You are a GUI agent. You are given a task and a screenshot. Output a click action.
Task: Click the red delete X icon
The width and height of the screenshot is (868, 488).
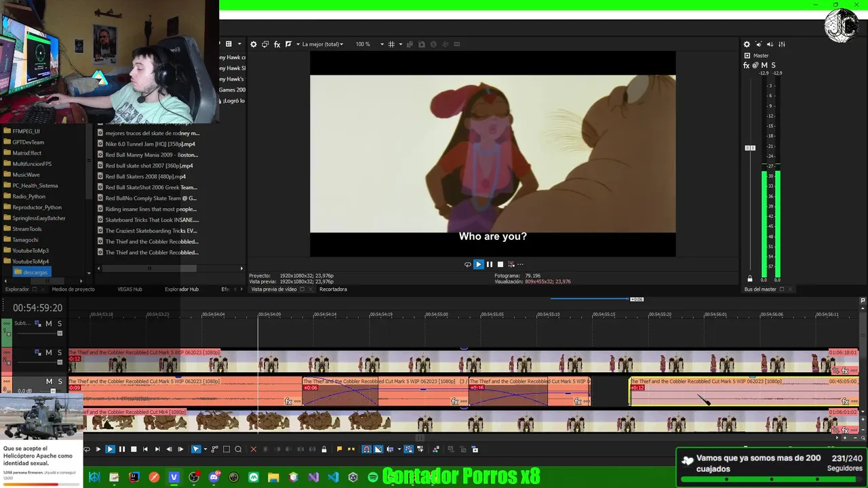click(254, 449)
